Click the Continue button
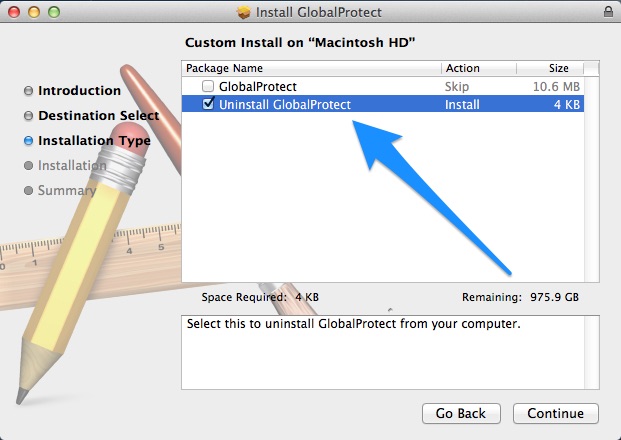The image size is (621, 440). (556, 413)
